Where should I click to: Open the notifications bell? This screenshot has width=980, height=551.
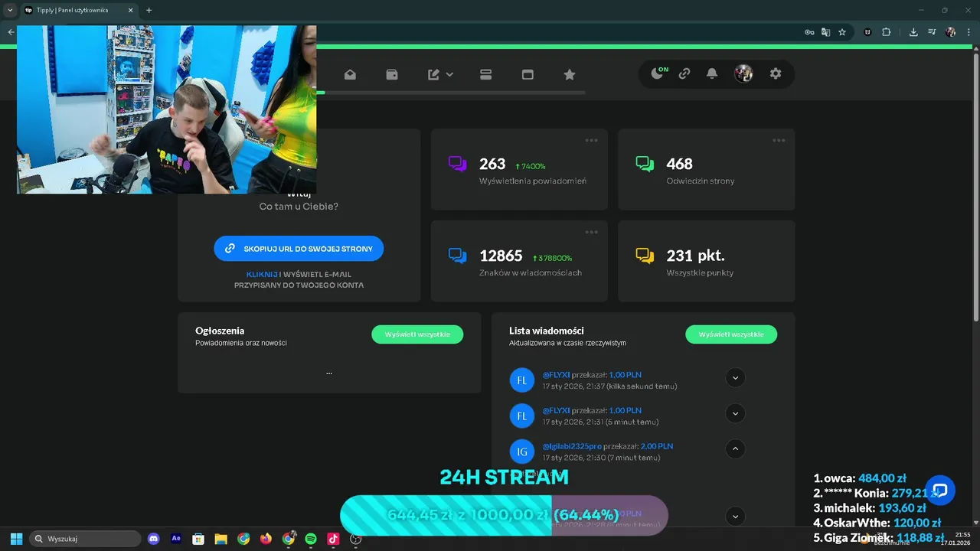(712, 73)
